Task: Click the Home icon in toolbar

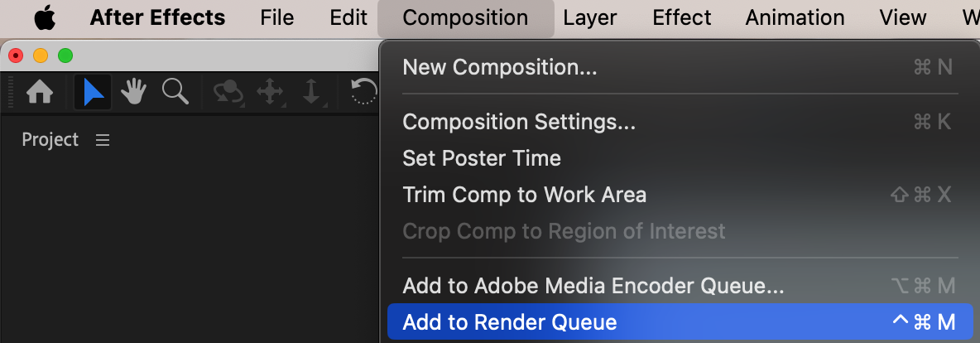Action: pos(40,92)
